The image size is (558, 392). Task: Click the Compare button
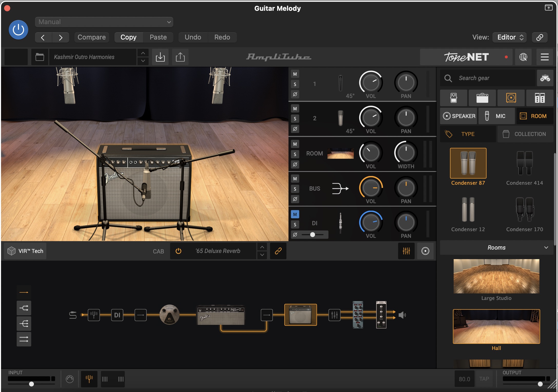(x=92, y=37)
